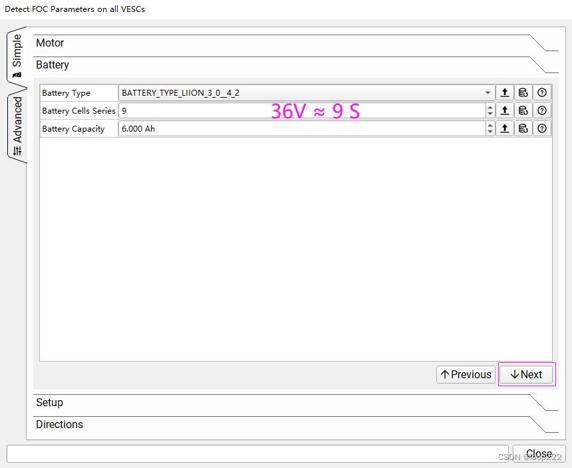
Task: Open help icon for Battery Cells Series
Action: coord(542,111)
